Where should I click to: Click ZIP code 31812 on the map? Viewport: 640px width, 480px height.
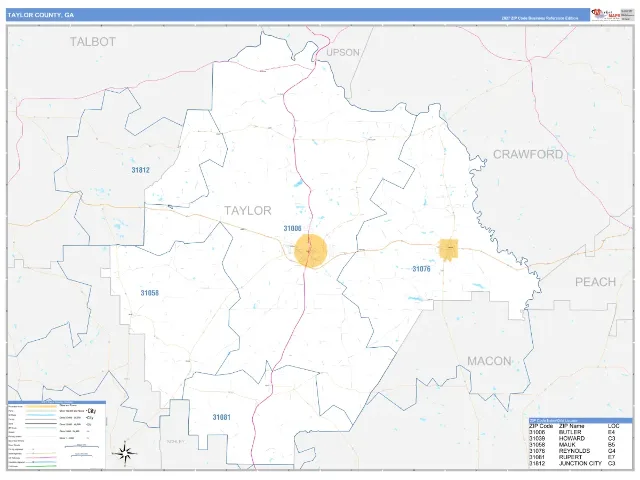pos(140,170)
